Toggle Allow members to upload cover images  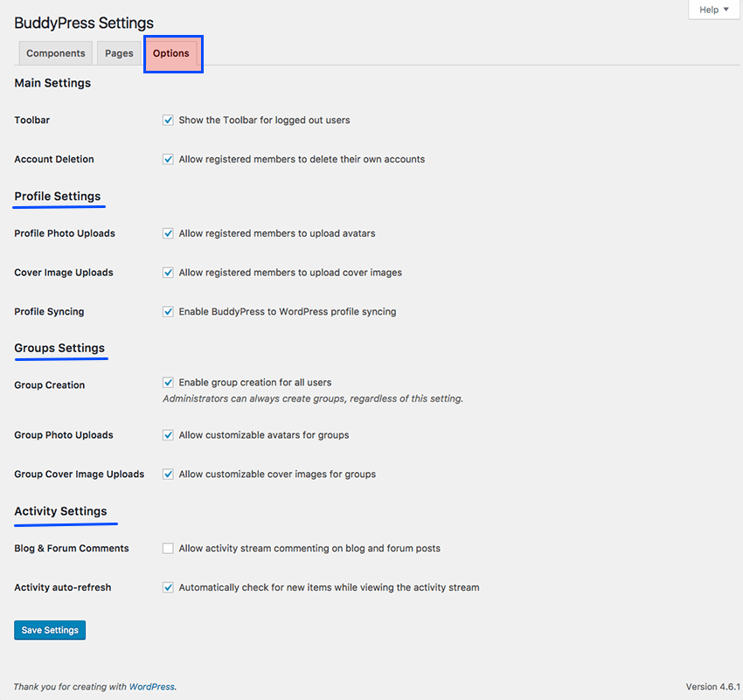(168, 273)
